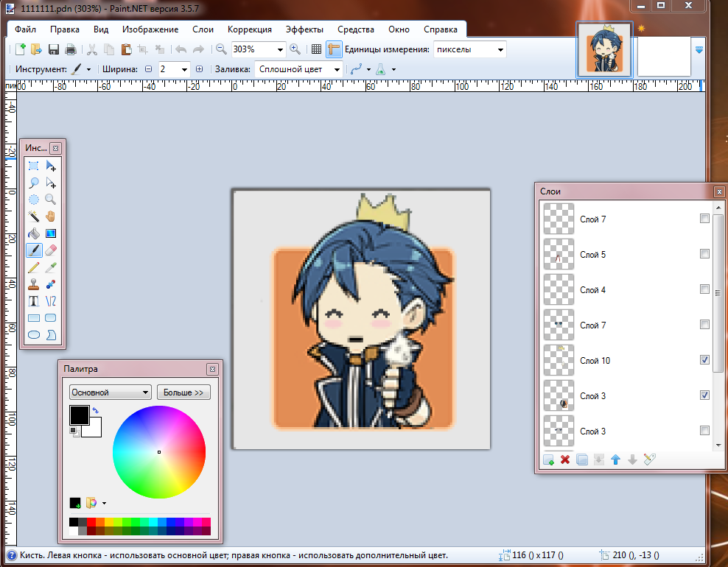728x567 pixels.
Task: Open the Правка menu
Action: coord(65,29)
